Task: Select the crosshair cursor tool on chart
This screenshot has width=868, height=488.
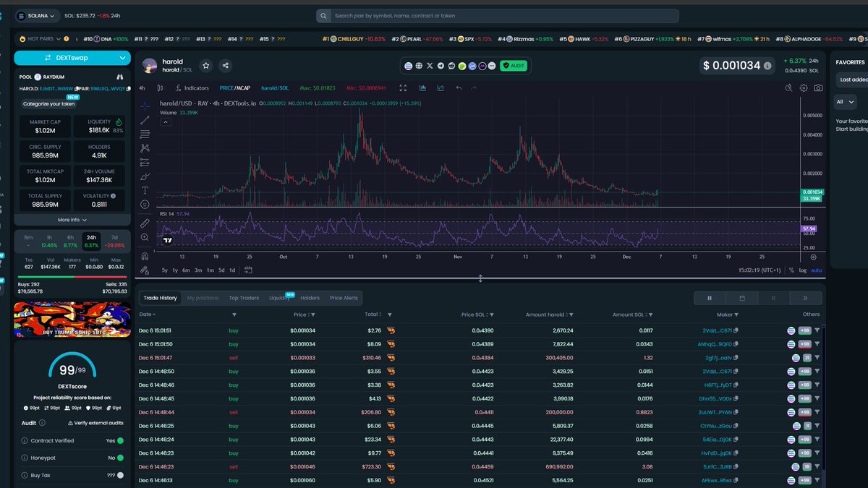Action: point(145,106)
